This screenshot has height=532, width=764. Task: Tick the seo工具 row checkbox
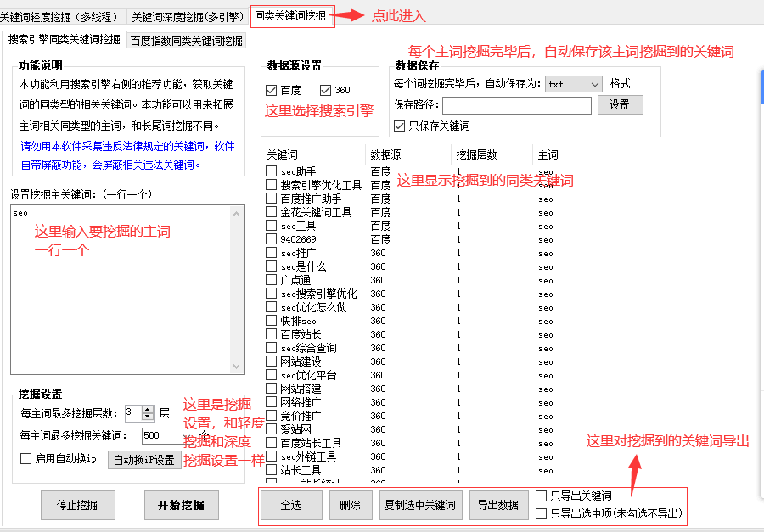click(272, 226)
